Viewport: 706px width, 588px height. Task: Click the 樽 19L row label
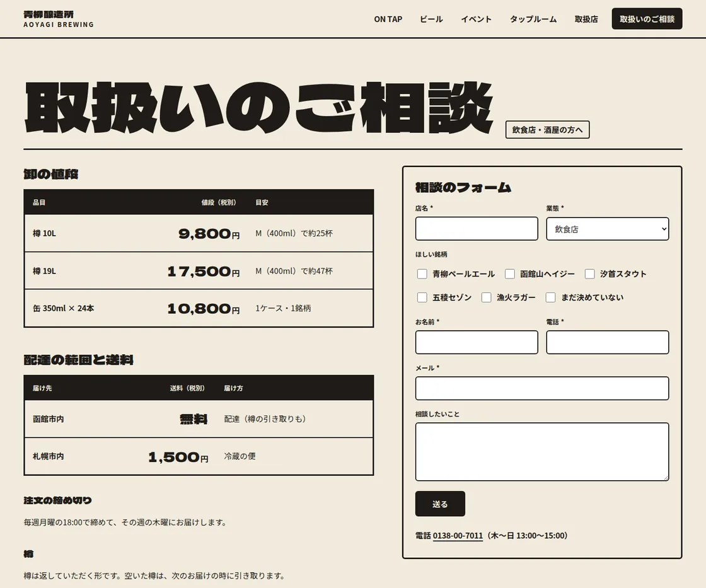pyautogui.click(x=44, y=271)
